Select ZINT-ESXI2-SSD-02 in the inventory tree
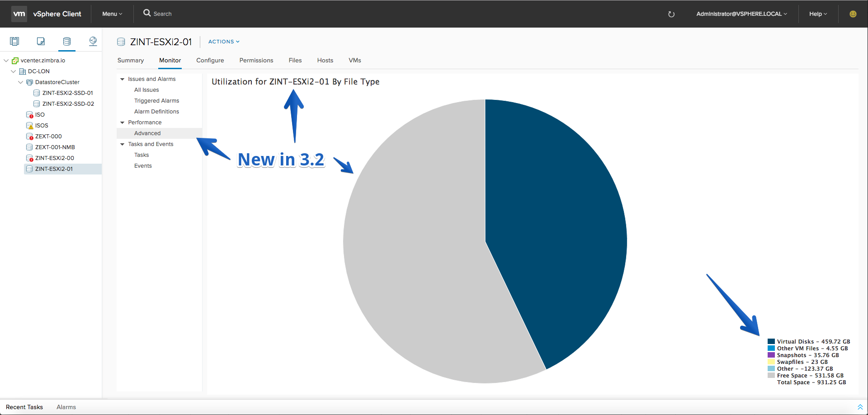Image resolution: width=868 pixels, height=415 pixels. 68,104
